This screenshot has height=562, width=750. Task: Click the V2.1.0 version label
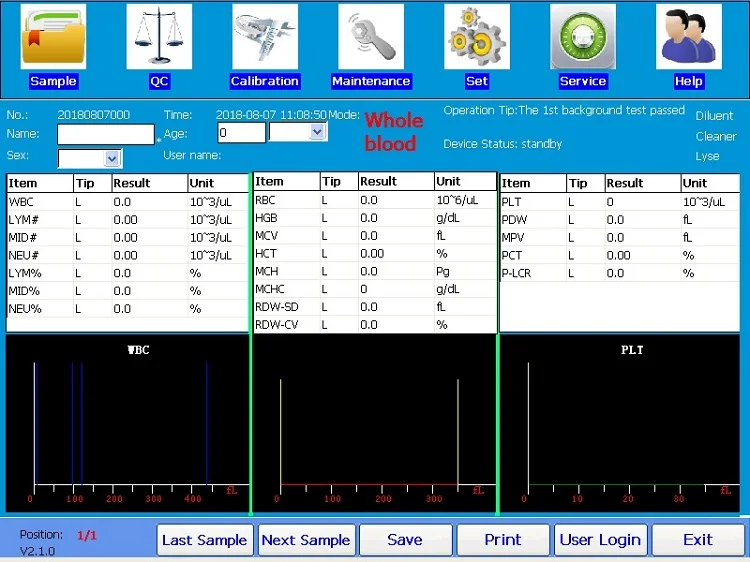coord(37,551)
